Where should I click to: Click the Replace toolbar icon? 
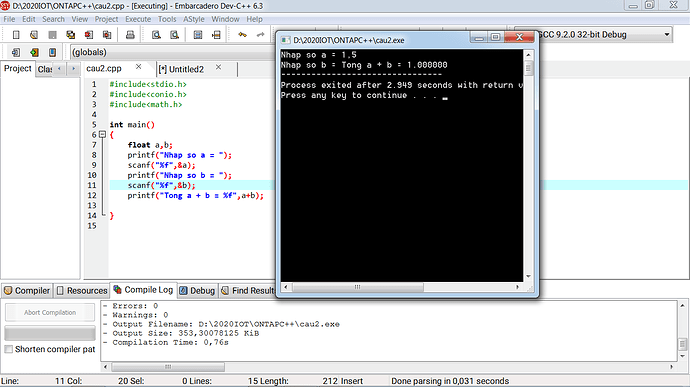175,35
